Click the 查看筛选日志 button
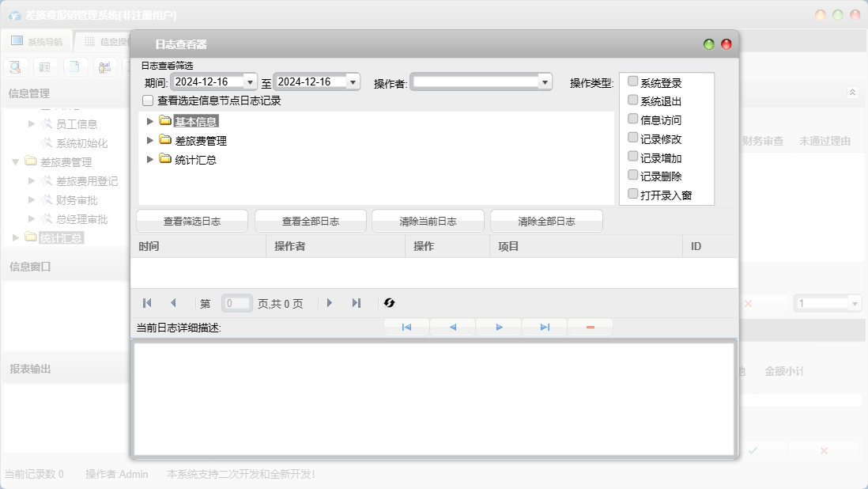The height and width of the screenshot is (489, 868). click(192, 222)
